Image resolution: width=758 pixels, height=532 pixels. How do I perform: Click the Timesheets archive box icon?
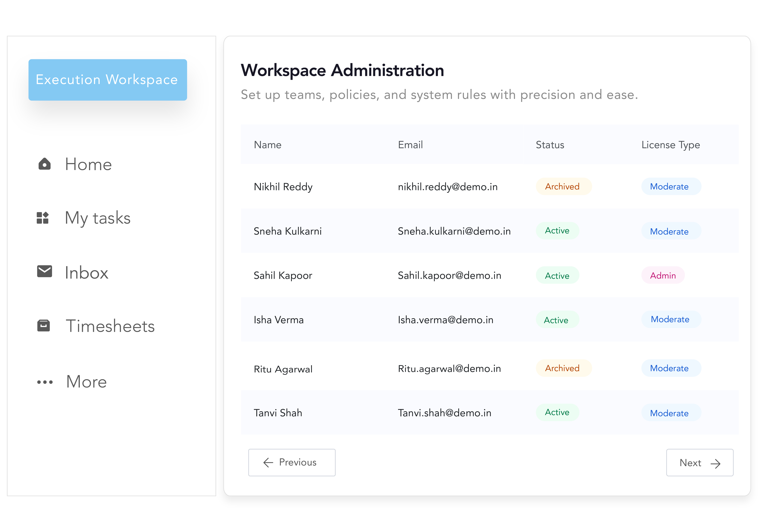43,326
